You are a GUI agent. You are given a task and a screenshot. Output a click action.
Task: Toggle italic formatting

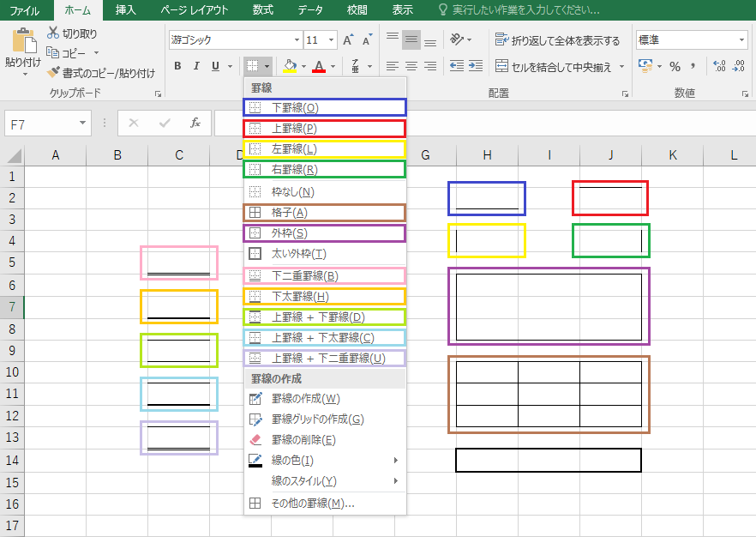pyautogui.click(x=196, y=66)
